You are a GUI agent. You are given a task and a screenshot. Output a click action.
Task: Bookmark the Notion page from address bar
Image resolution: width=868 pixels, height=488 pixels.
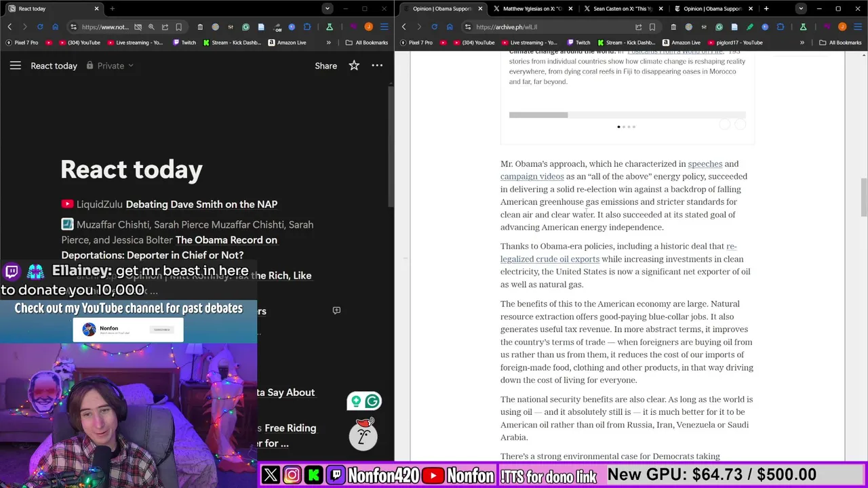click(x=178, y=27)
